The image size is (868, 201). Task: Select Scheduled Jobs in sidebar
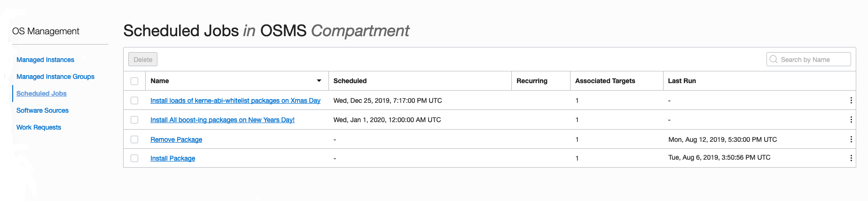tap(41, 93)
